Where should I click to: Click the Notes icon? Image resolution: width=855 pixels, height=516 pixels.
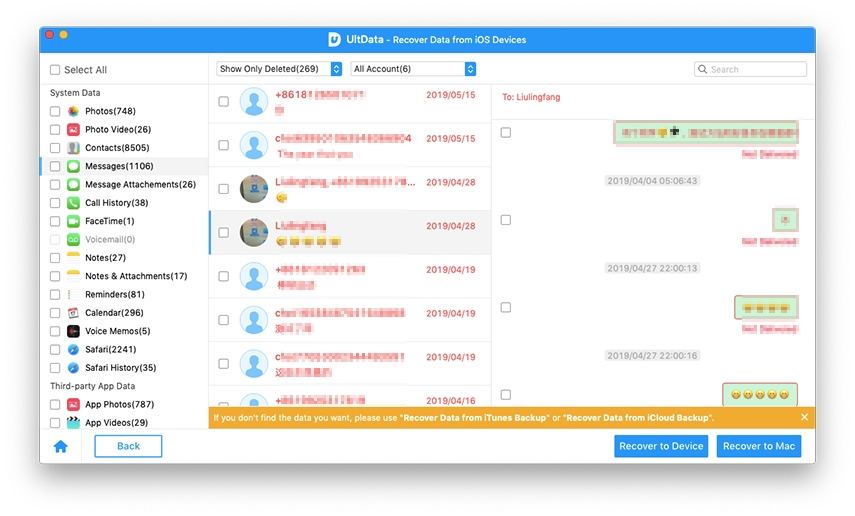point(73,257)
